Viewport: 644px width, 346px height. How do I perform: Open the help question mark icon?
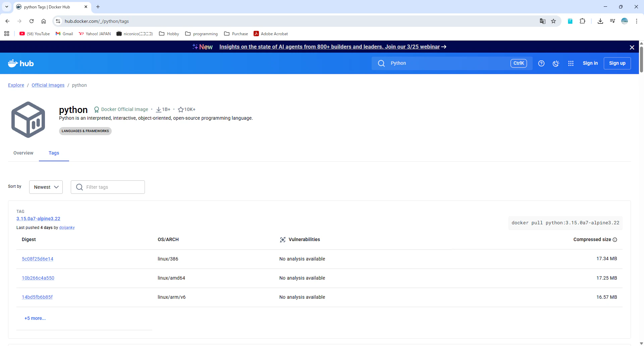pyautogui.click(x=541, y=63)
